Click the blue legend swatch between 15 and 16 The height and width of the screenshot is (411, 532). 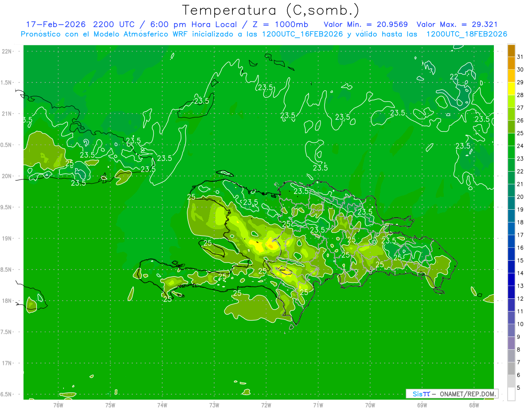[511, 254]
